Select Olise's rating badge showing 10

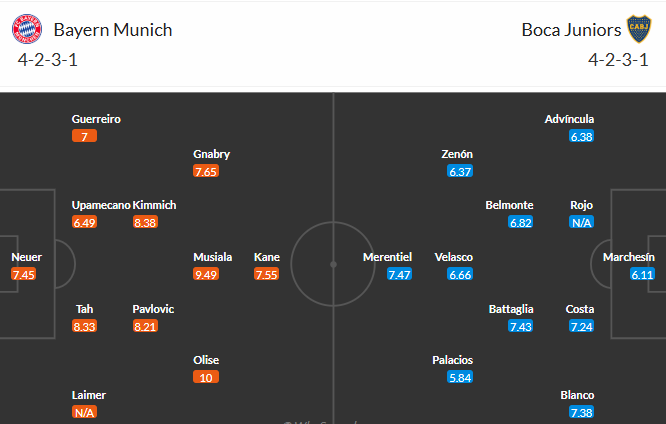[x=206, y=377]
